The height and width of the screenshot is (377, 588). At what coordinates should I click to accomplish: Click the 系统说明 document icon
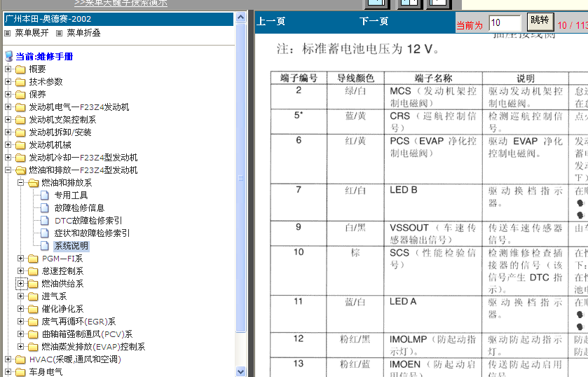coord(45,246)
